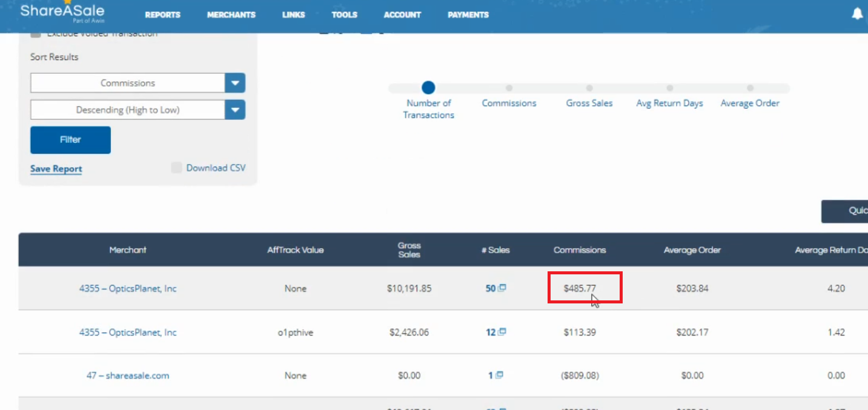Select Number of Transactions chart option
The height and width of the screenshot is (410, 868).
(x=428, y=88)
